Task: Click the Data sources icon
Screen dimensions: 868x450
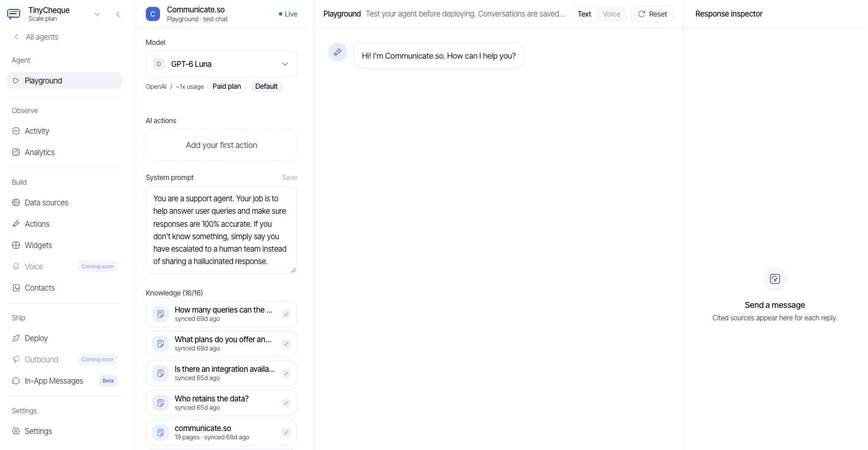Action: (16, 202)
